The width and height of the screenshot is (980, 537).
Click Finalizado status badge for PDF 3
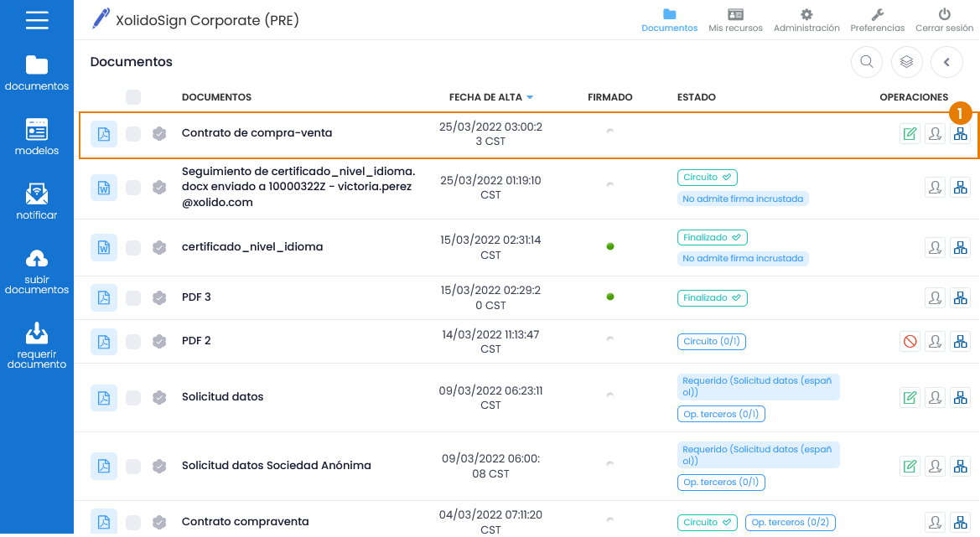pyautogui.click(x=712, y=297)
